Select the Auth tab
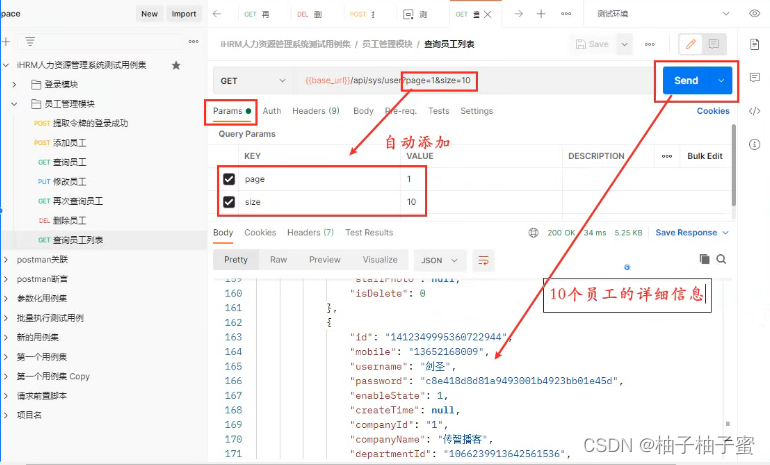Image resolution: width=770 pixels, height=465 pixels. pyautogui.click(x=272, y=111)
